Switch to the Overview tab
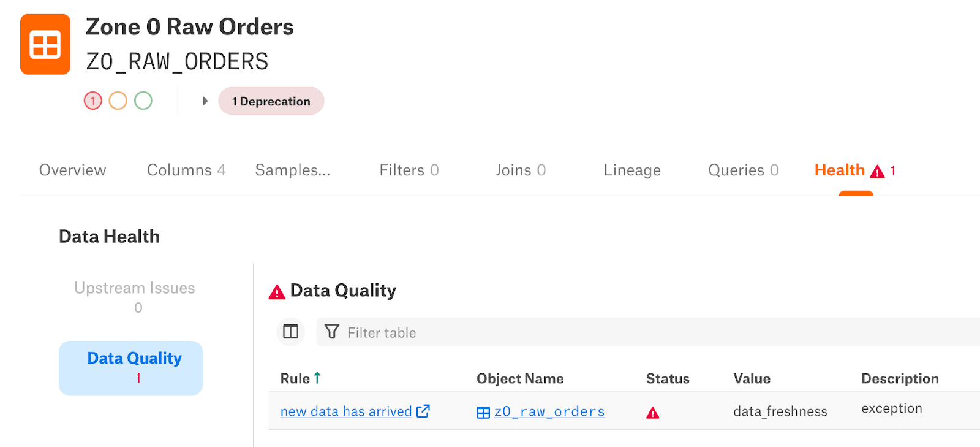980x447 pixels. (72, 170)
